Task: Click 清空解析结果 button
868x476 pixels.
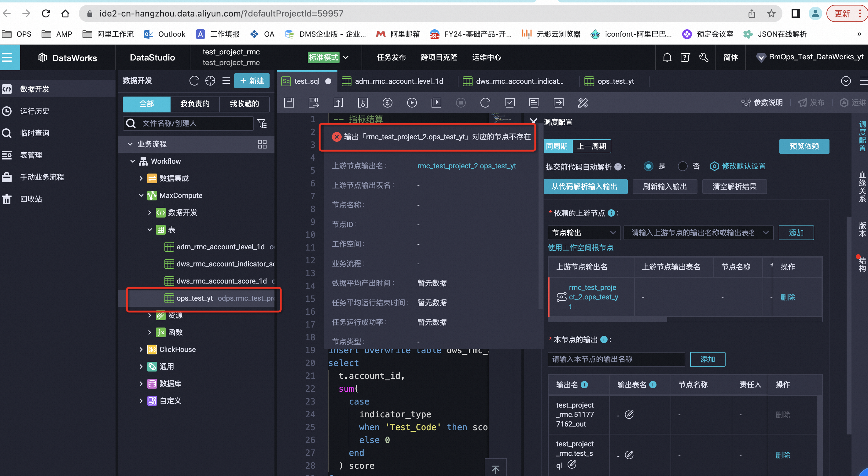Action: coord(734,187)
